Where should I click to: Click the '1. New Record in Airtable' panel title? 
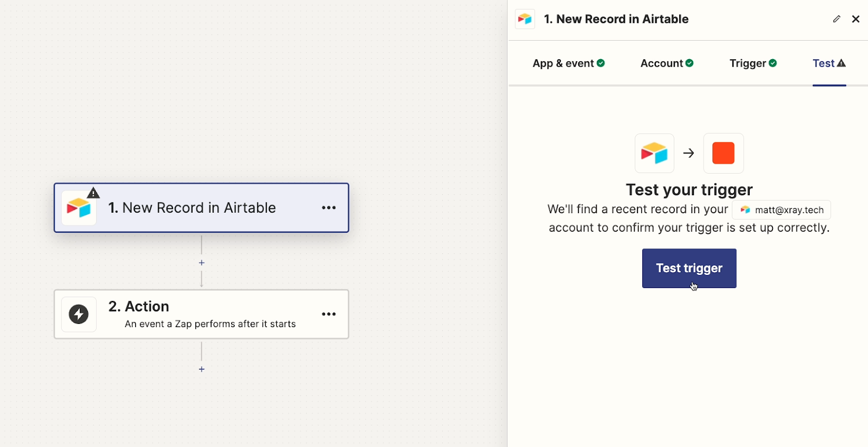[616, 19]
